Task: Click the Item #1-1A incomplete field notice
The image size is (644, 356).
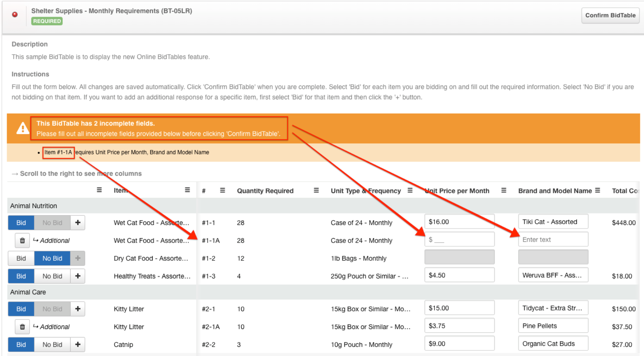Action: tap(127, 152)
